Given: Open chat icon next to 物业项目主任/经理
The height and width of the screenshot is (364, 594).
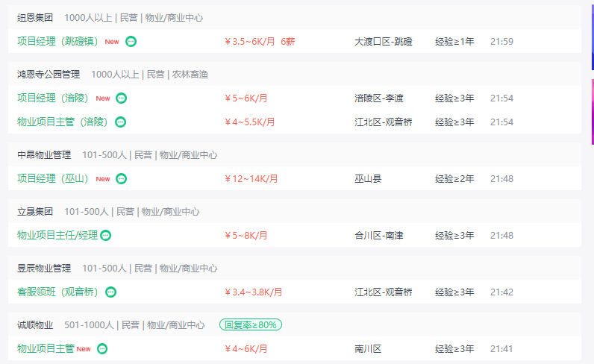Looking at the screenshot, I should (x=106, y=236).
